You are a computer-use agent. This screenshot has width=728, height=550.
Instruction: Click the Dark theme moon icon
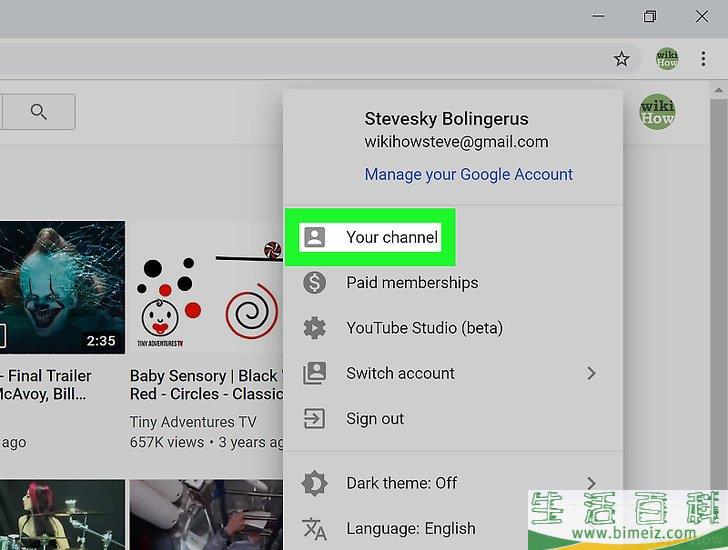coord(314,483)
